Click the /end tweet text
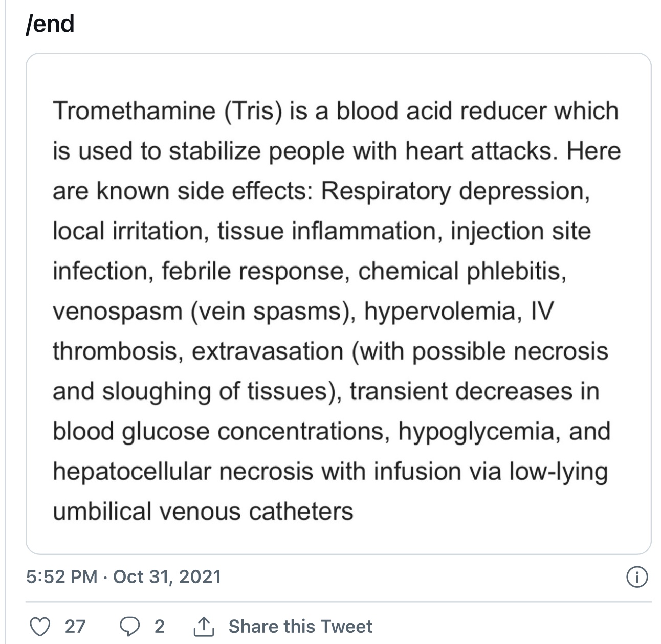The image size is (661, 644). point(50,24)
